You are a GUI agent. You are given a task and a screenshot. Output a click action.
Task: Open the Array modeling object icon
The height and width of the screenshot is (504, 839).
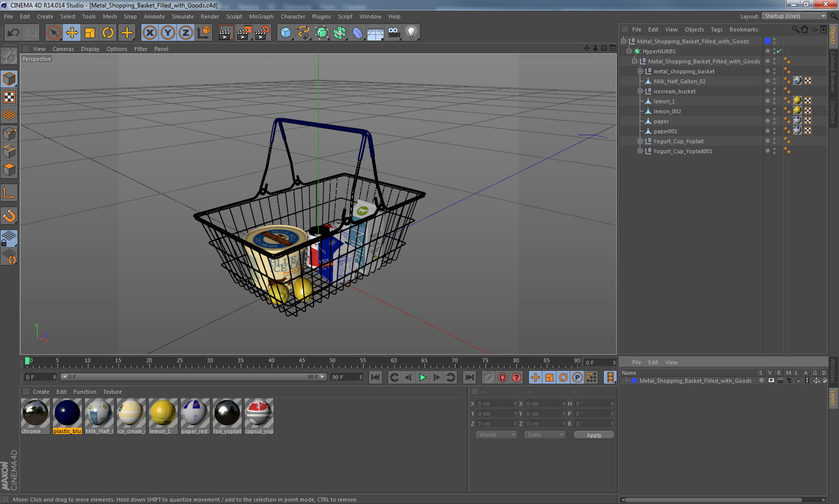pyautogui.click(x=340, y=33)
